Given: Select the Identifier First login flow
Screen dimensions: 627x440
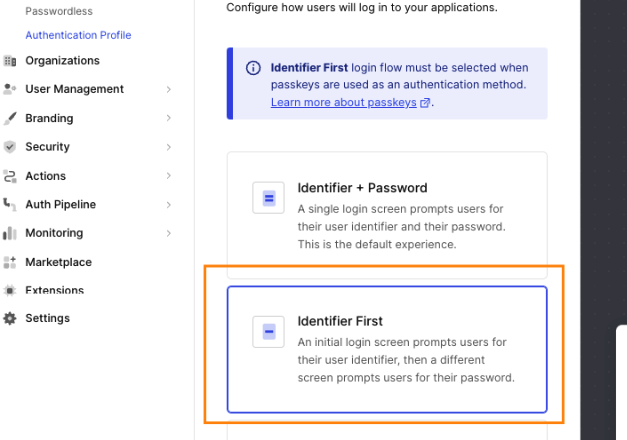Looking at the screenshot, I should 387,349.
